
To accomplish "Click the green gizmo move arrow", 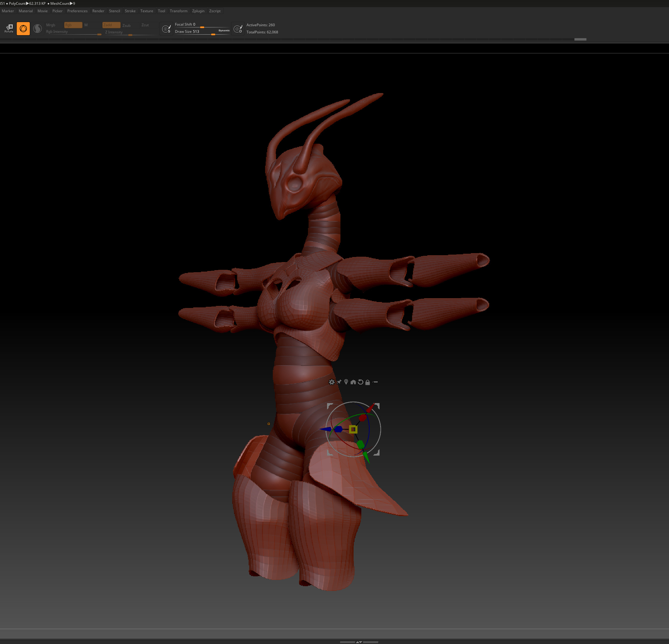I will 366,457.
